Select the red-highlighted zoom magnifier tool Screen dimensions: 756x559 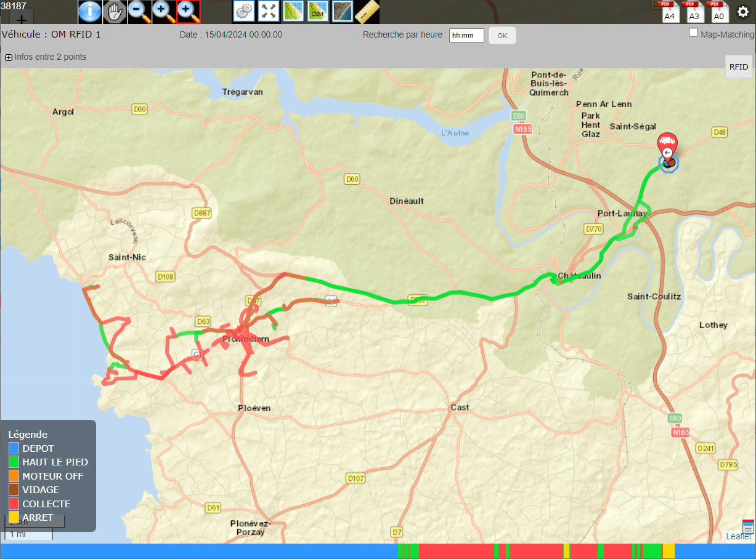(189, 12)
